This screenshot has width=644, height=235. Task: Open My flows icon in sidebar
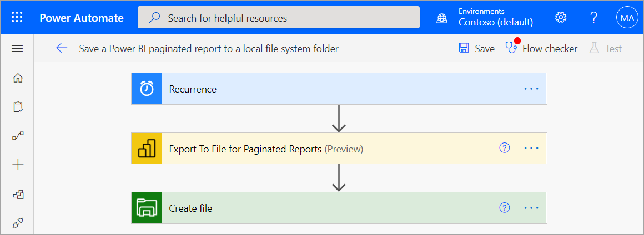tap(18, 136)
